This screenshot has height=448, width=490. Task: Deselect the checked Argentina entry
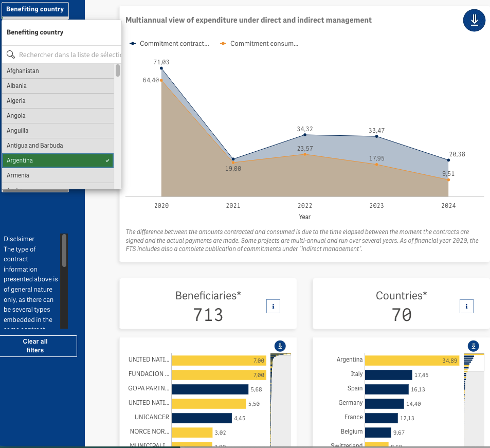[58, 160]
